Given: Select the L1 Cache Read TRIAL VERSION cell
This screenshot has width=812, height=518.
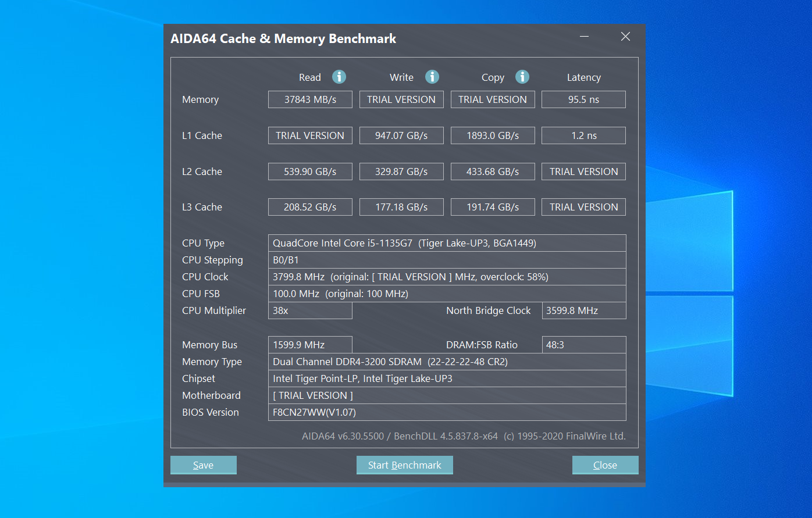Looking at the screenshot, I should pyautogui.click(x=310, y=135).
